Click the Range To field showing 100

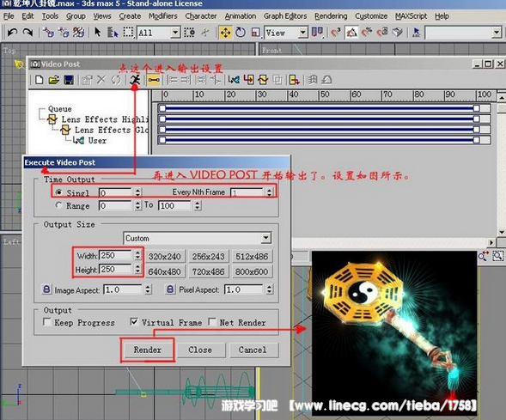[x=175, y=205]
